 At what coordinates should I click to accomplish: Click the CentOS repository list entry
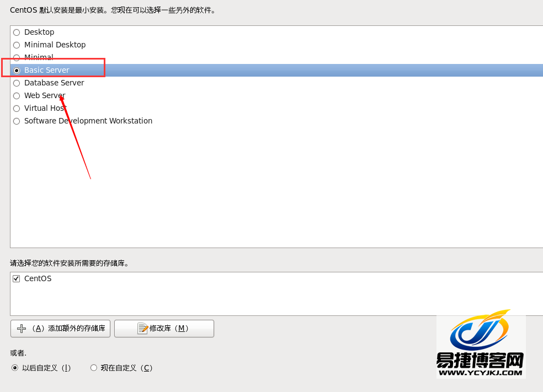(38, 279)
